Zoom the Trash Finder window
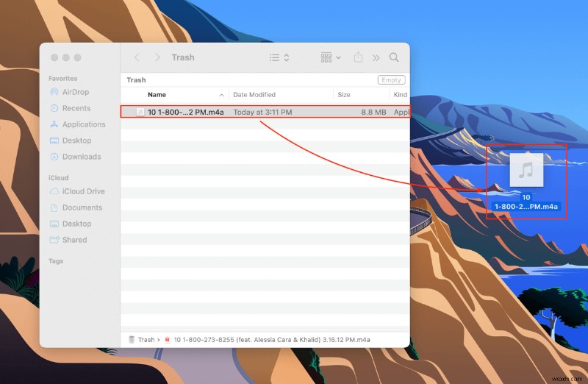 pos(78,57)
